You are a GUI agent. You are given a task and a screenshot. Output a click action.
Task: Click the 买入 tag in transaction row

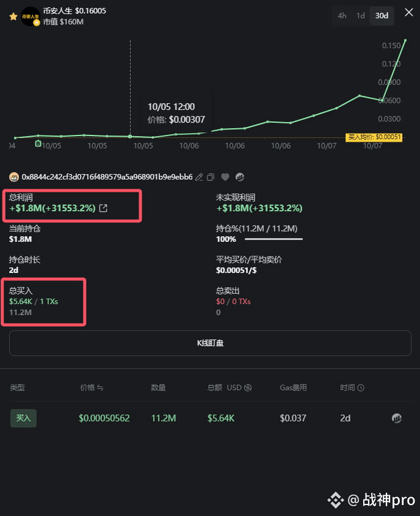click(x=23, y=418)
